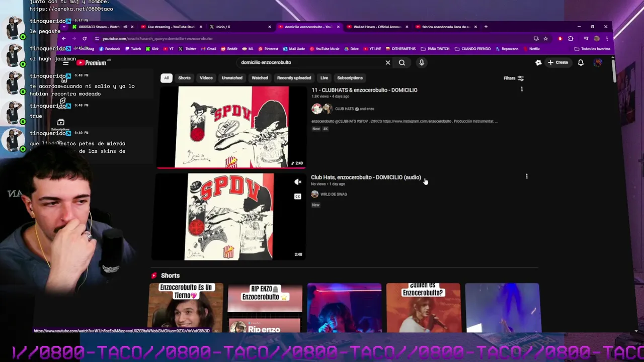644x362 pixels.
Task: Select the Live filter chip
Action: 324,78
